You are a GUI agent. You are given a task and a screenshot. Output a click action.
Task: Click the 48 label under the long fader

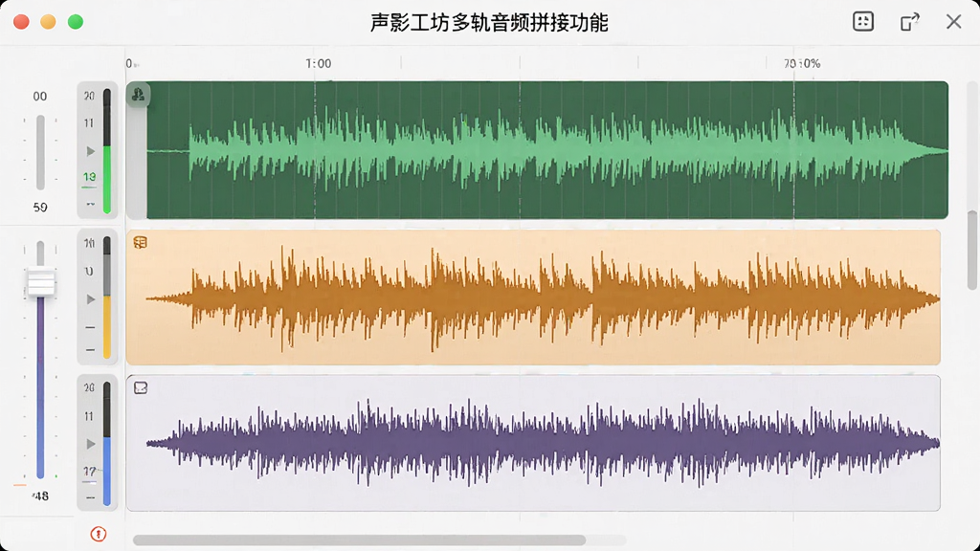pos(40,496)
